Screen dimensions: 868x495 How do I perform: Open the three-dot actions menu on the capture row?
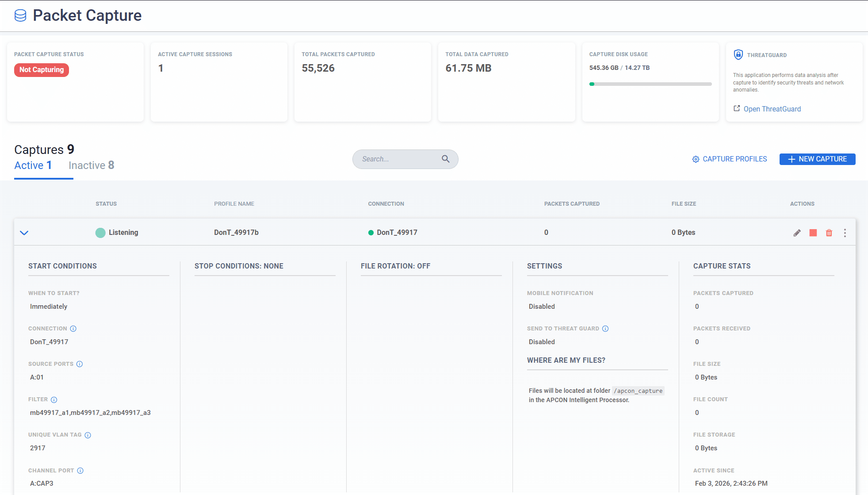pyautogui.click(x=845, y=232)
